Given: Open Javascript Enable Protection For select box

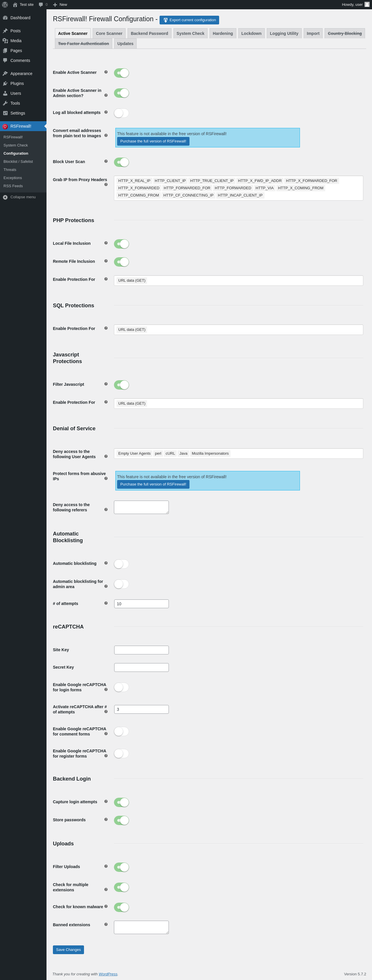Looking at the screenshot, I should tap(239, 403).
